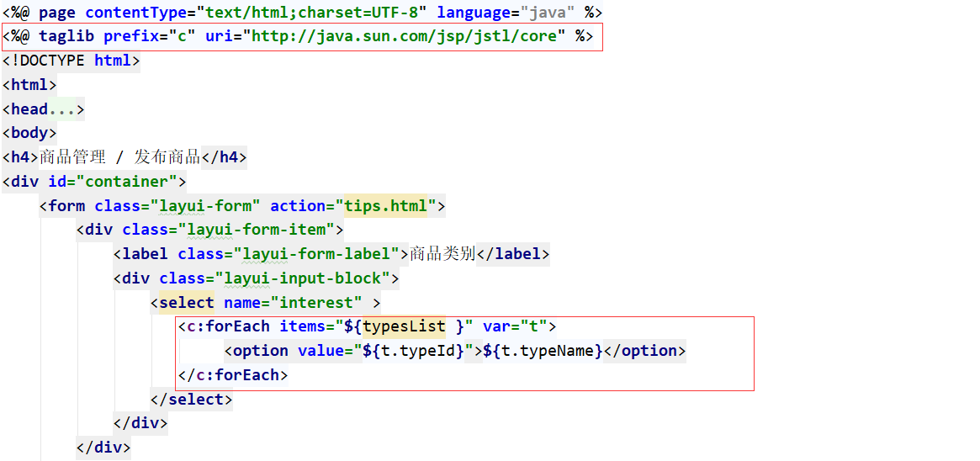
Task: Click the h4 heading text 商品管理 / 发布商品
Action: click(119, 157)
